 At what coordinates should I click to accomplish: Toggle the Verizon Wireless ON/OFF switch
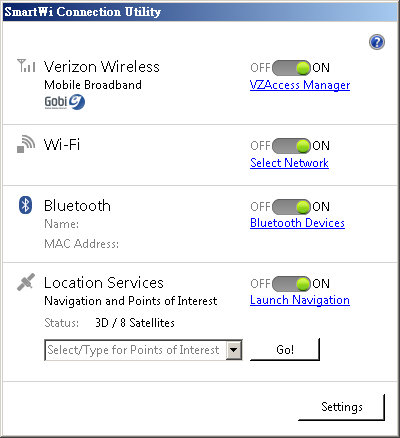(x=291, y=68)
